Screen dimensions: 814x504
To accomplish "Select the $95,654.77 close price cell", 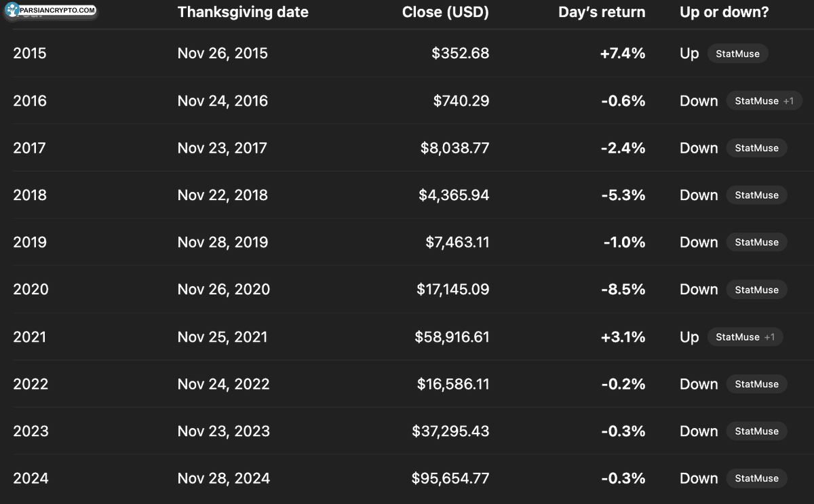I will (x=450, y=478).
